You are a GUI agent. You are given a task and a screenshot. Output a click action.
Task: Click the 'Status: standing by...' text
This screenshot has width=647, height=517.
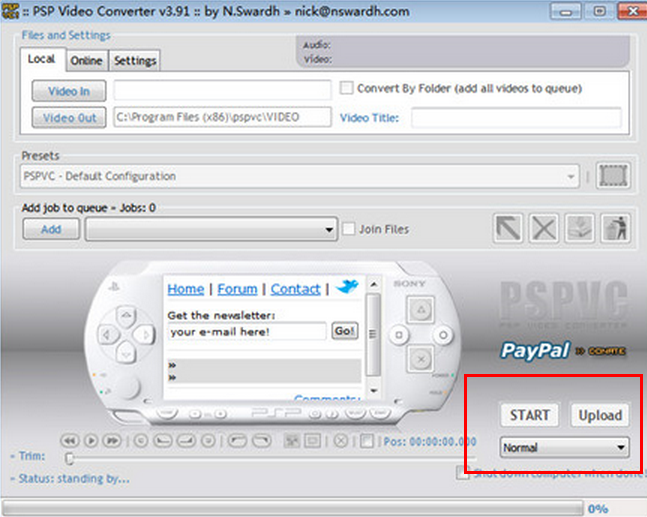(74, 479)
